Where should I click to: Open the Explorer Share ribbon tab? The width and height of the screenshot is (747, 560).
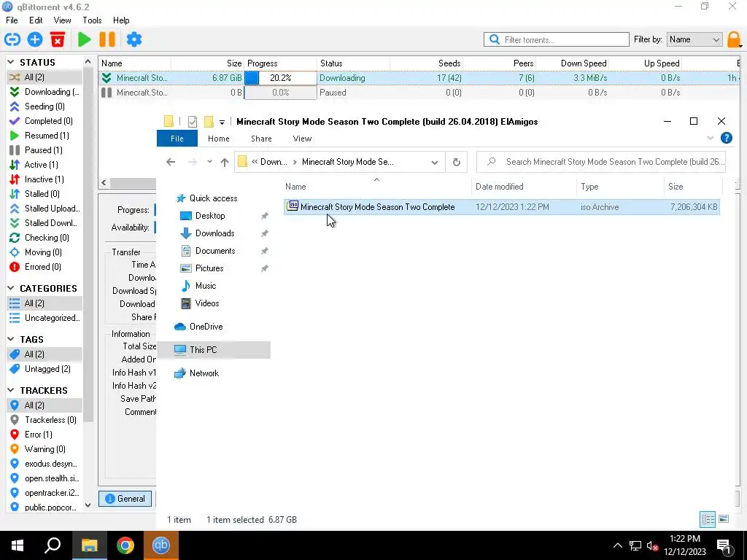[x=262, y=139]
